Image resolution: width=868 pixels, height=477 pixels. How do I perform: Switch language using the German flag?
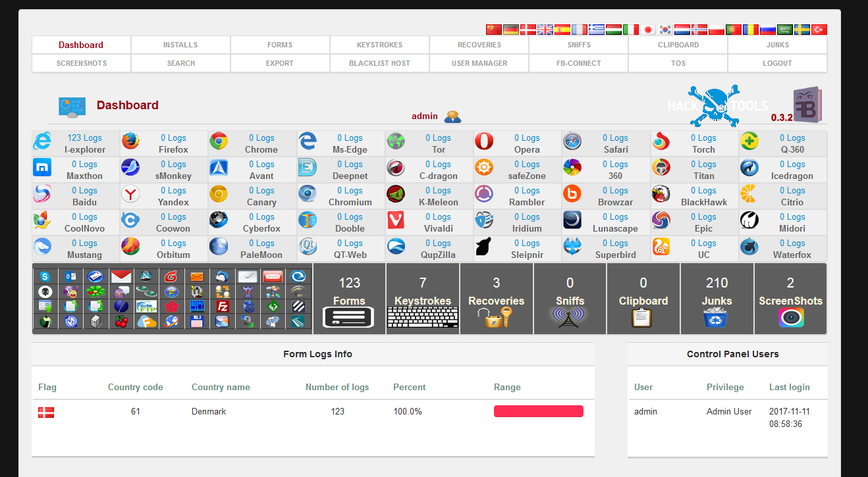[x=511, y=30]
